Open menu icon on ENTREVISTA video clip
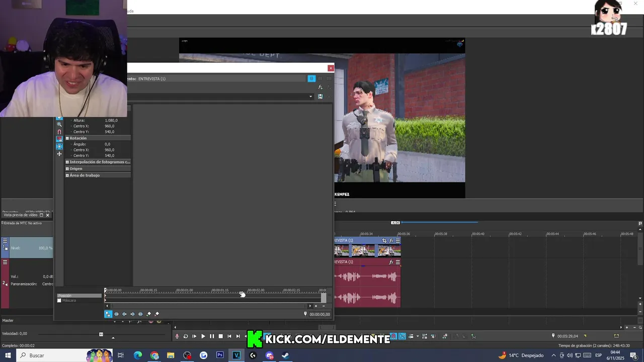644x362 pixels. click(x=397, y=241)
